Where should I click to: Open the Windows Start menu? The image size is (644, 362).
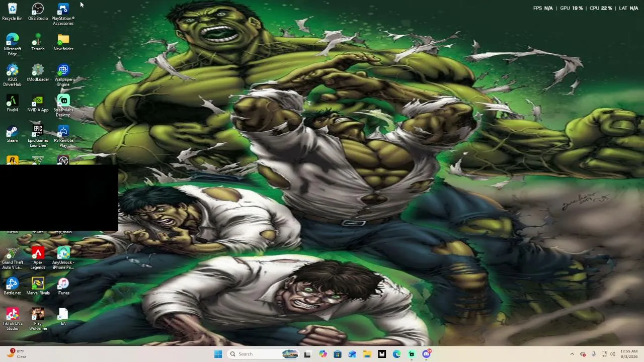218,354
